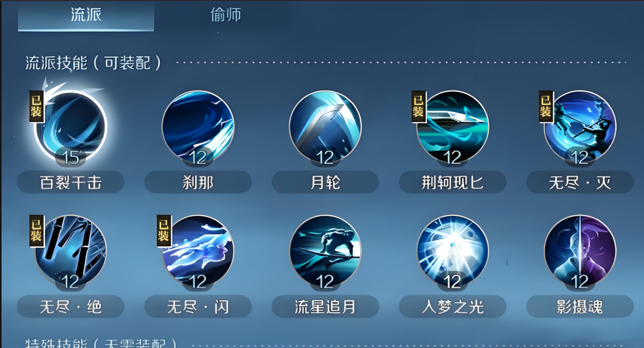Pick the 影摄魂 skill icon
The height and width of the screenshot is (348, 644).
580,251
